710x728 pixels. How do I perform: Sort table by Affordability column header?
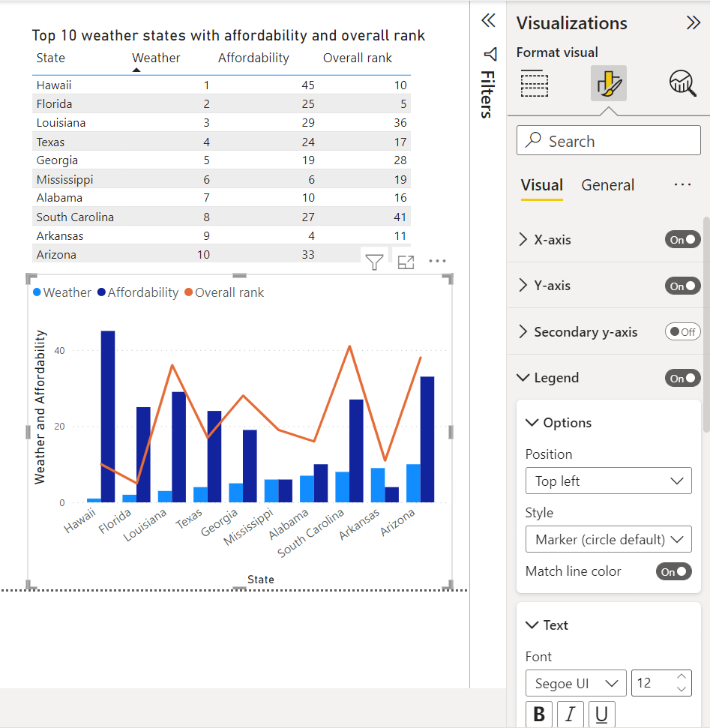[253, 58]
